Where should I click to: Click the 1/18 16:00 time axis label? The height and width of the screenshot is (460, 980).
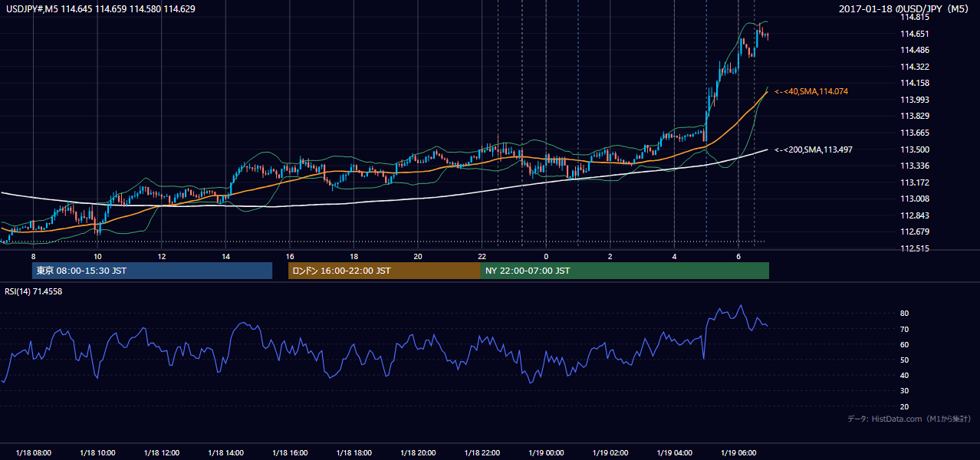click(x=290, y=453)
